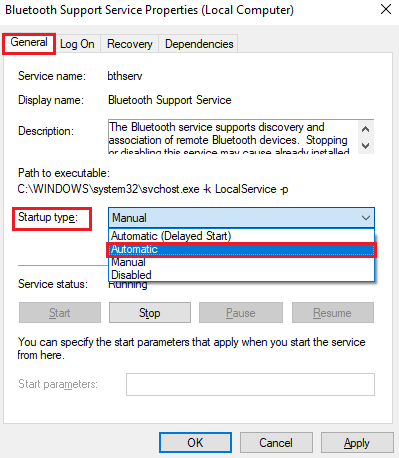This screenshot has width=399, height=458.
Task: Click the Start parameters text field
Action: pos(250,384)
